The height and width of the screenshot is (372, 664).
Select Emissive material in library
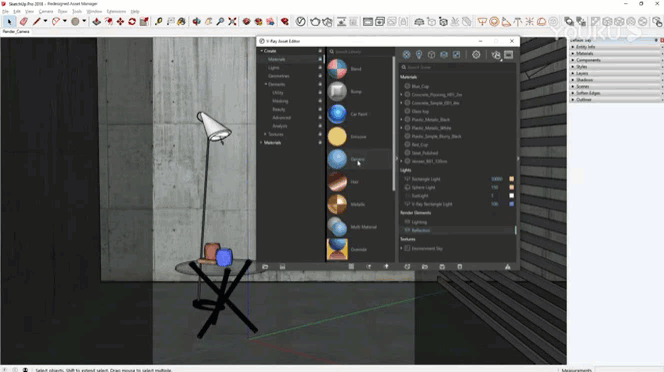point(359,137)
